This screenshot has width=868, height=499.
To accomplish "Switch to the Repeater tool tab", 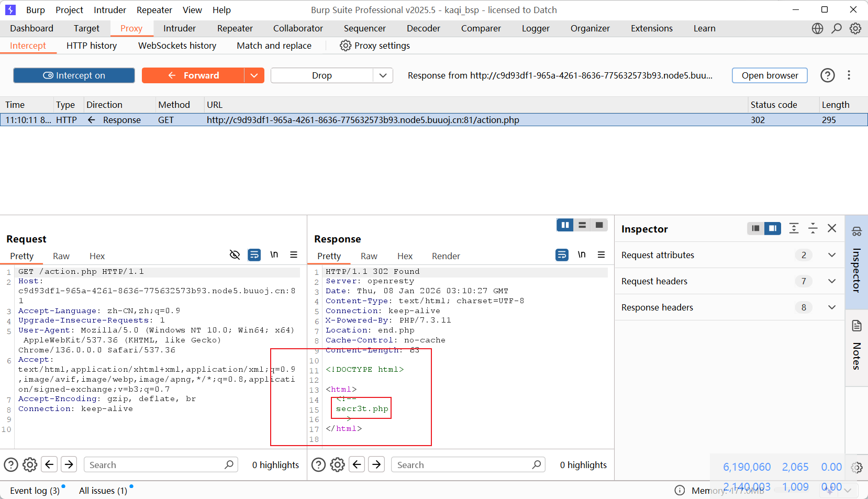I will coord(235,28).
